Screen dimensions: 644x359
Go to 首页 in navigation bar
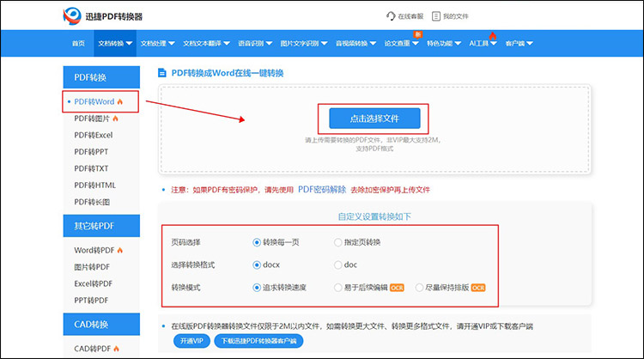(78, 43)
